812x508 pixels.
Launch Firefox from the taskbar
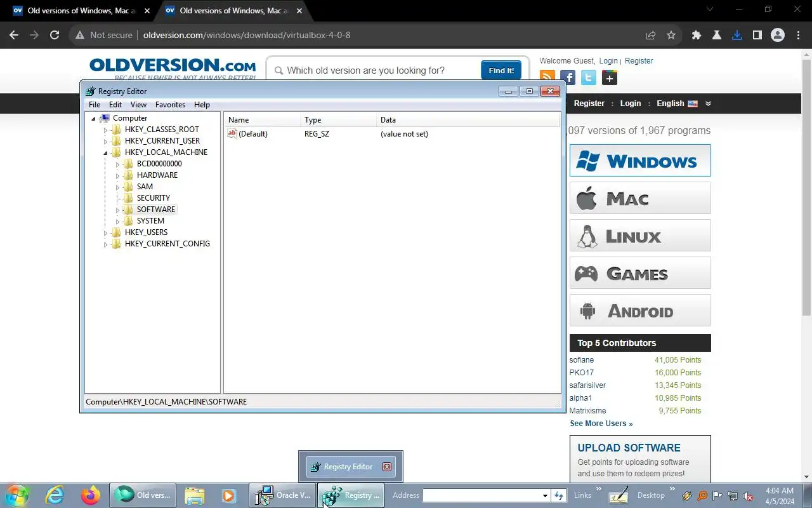pyautogui.click(x=91, y=495)
